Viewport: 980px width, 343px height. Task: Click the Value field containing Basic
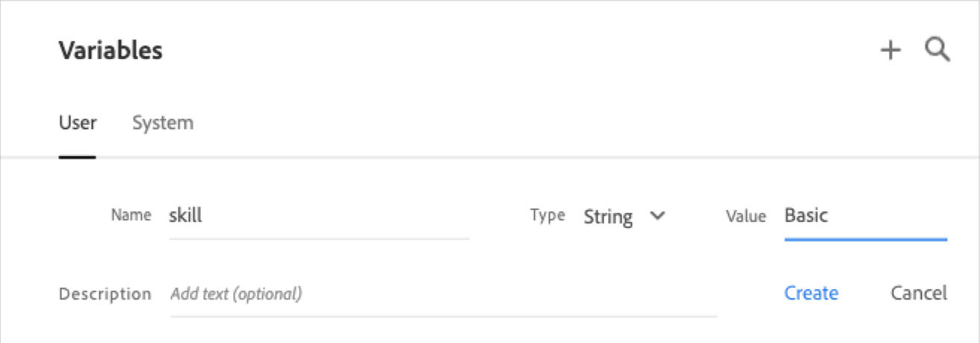point(865,217)
